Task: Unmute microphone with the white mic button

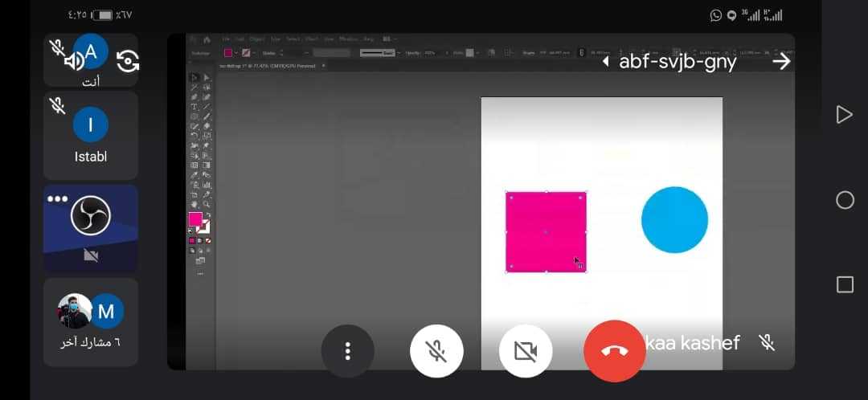Action: click(436, 351)
